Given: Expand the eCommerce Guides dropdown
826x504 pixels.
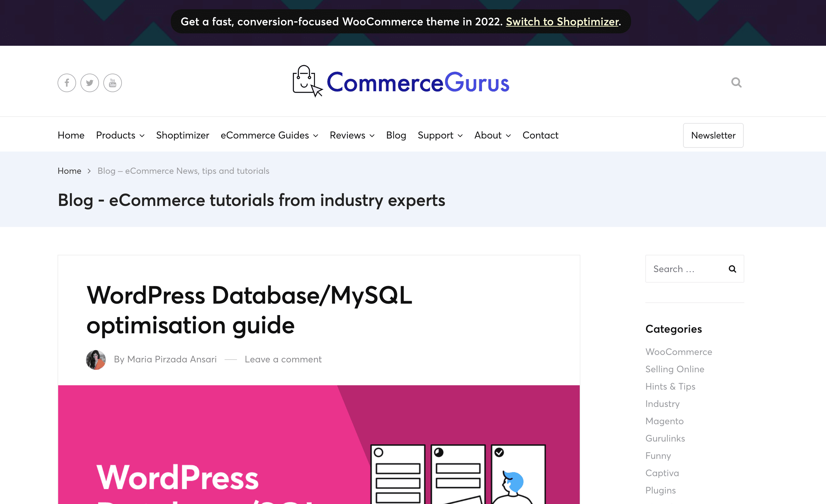Looking at the screenshot, I should [269, 135].
